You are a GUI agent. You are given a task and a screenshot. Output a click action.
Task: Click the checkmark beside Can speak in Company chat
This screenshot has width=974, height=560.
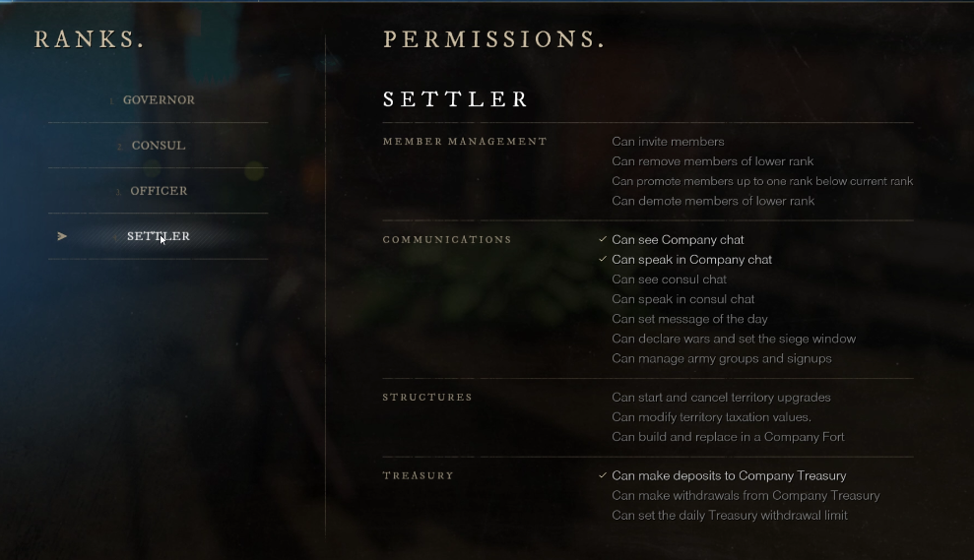click(x=603, y=260)
